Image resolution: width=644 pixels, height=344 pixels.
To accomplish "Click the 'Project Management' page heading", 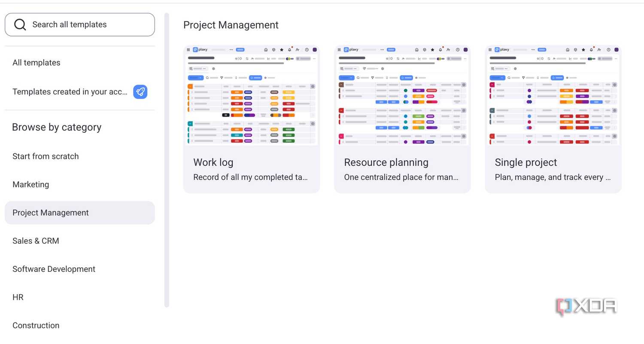I will point(231,25).
